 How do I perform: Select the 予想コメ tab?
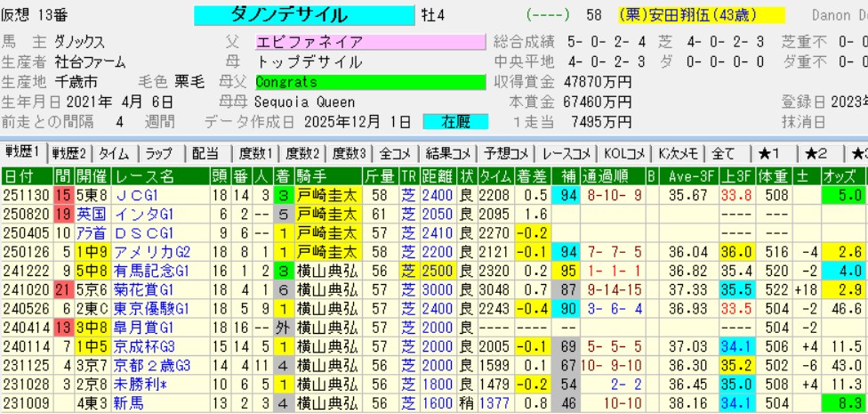coord(506,152)
